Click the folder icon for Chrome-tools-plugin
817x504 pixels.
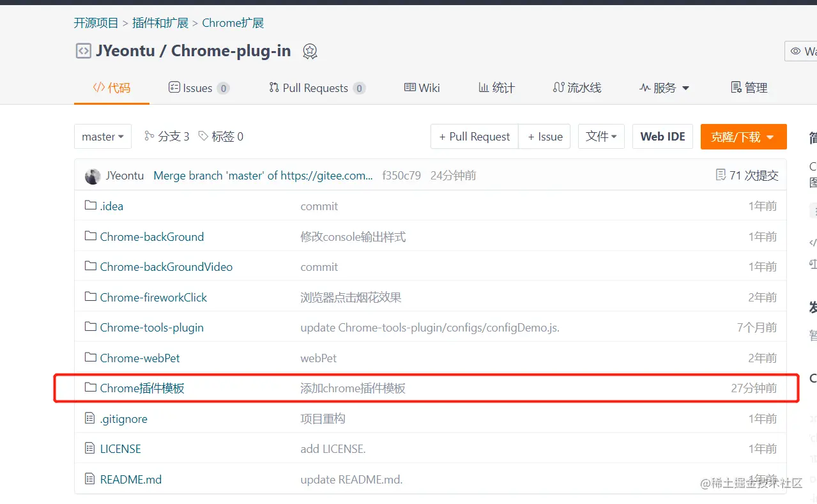[x=91, y=327]
